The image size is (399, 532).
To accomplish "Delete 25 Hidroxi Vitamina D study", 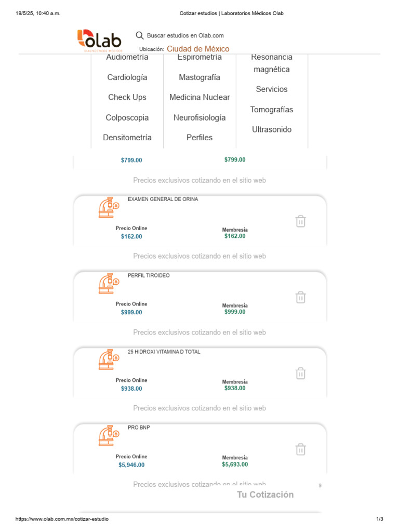I will (300, 373).
